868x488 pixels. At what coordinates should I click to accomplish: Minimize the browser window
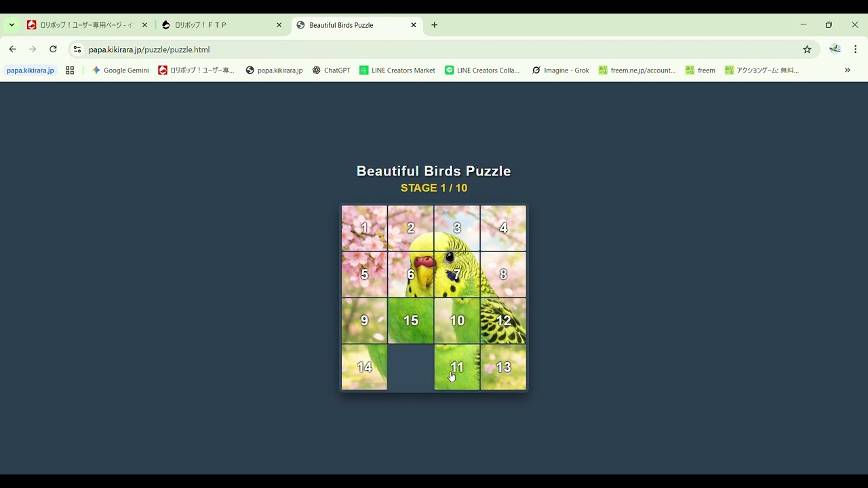pos(804,25)
